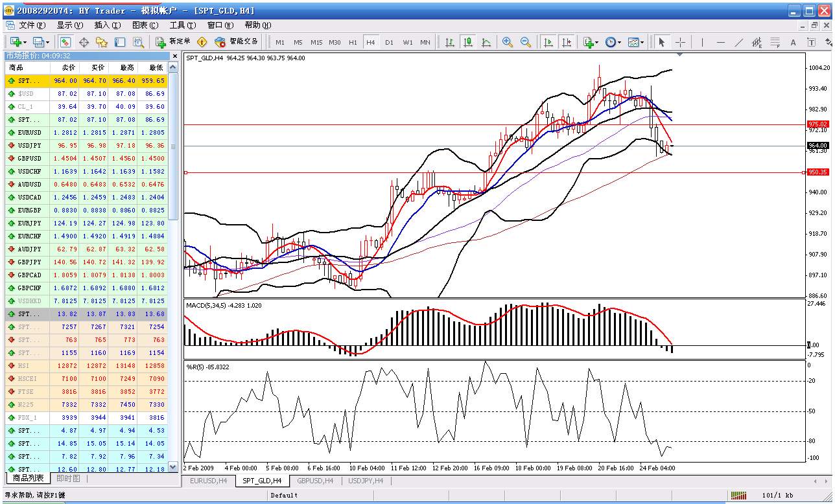
Task: Switch to the EURUSD,H4 chart tab
Action: [x=208, y=481]
